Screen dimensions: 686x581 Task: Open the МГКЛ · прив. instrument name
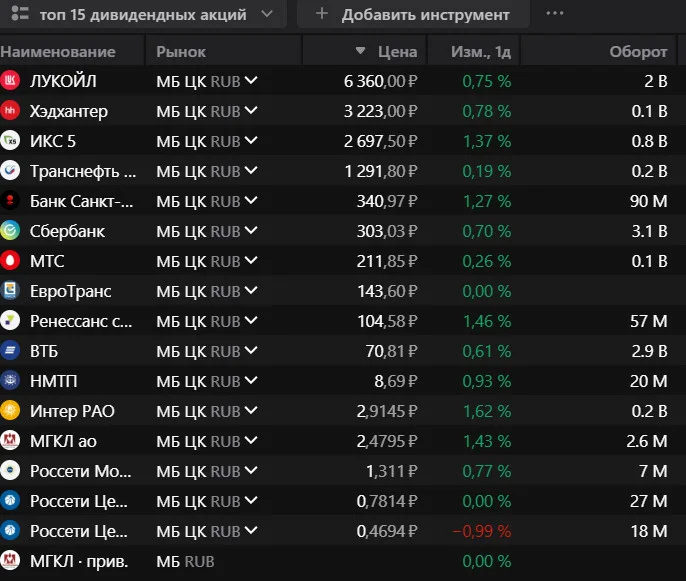79,561
